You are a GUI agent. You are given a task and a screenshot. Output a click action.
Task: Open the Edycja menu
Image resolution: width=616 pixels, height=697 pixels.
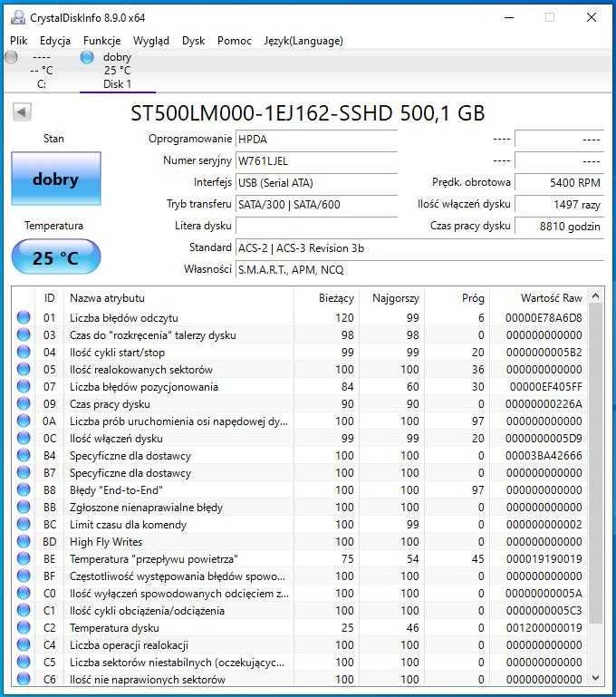55,41
